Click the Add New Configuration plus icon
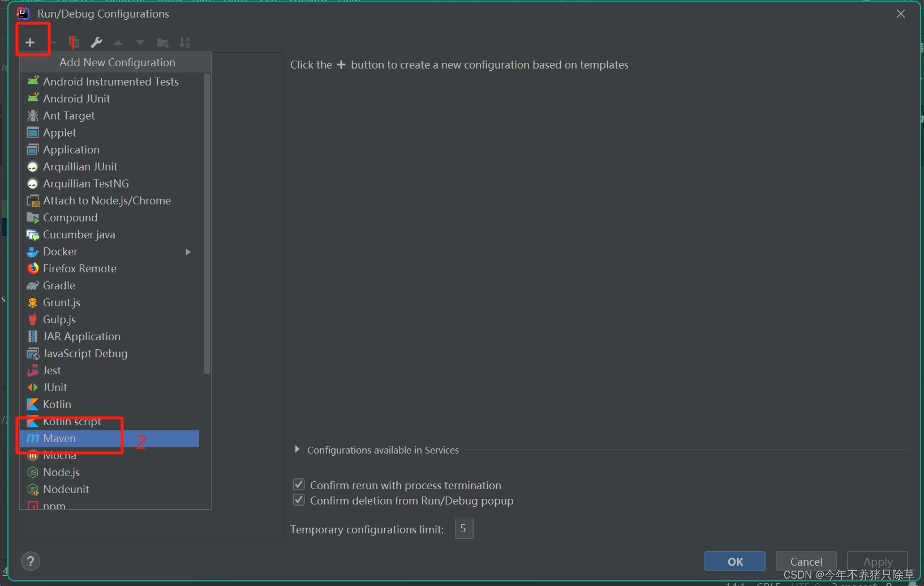This screenshot has height=586, width=924. [30, 42]
